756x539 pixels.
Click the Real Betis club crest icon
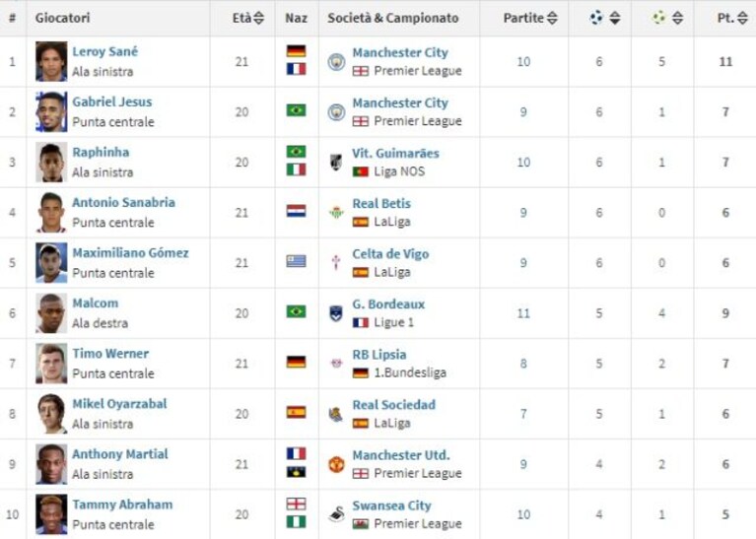[336, 213]
